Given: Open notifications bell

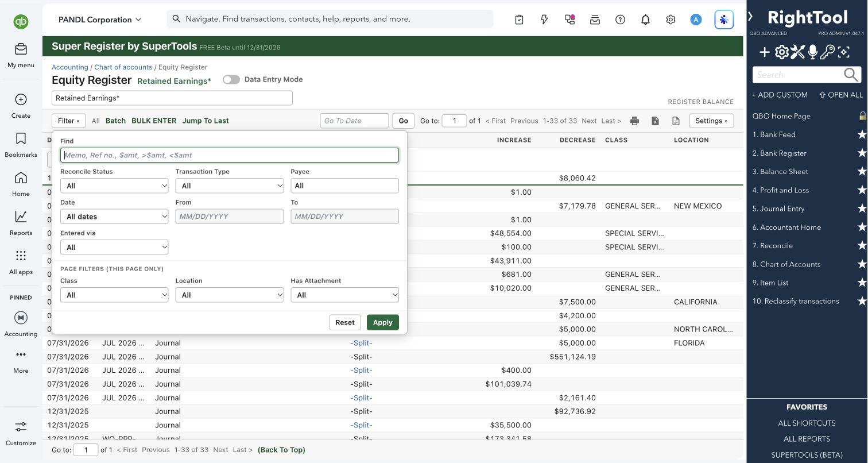Looking at the screenshot, I should [645, 20].
